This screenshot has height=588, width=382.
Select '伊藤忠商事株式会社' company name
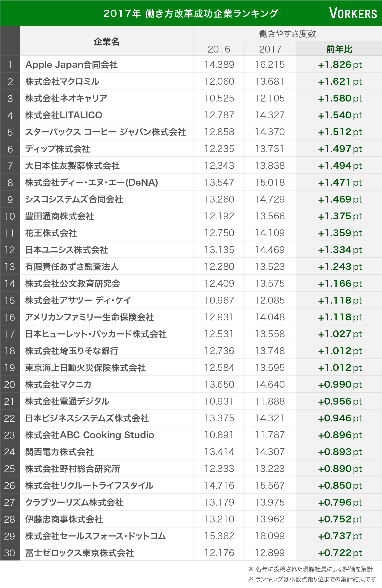64,519
